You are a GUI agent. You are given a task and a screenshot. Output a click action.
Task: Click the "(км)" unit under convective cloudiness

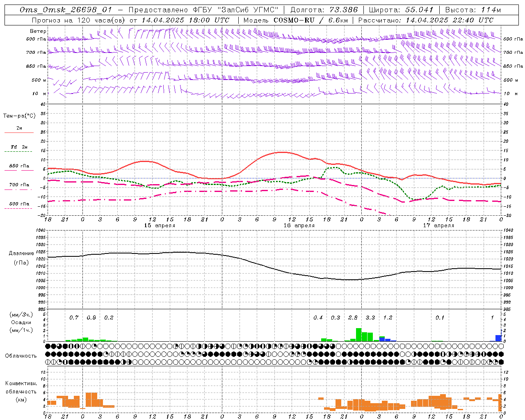coord(21,399)
